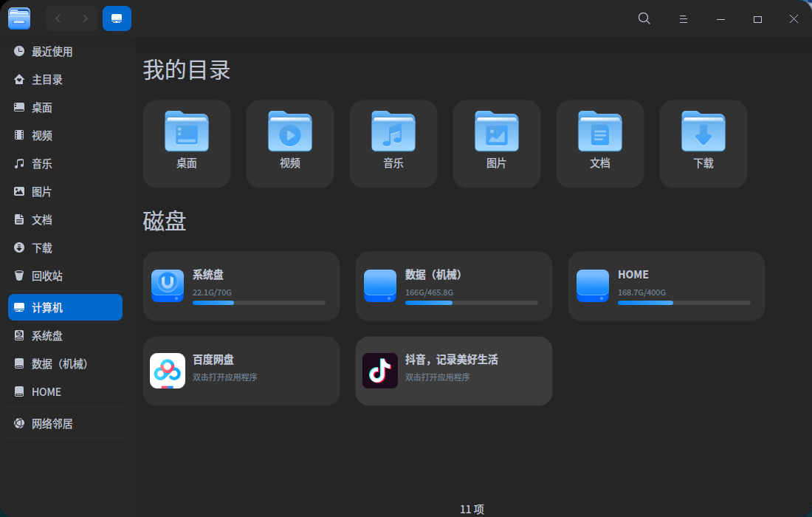The width and height of the screenshot is (812, 517).
Task: Open 数据（机械） in the sidebar
Action: pyautogui.click(x=65, y=363)
